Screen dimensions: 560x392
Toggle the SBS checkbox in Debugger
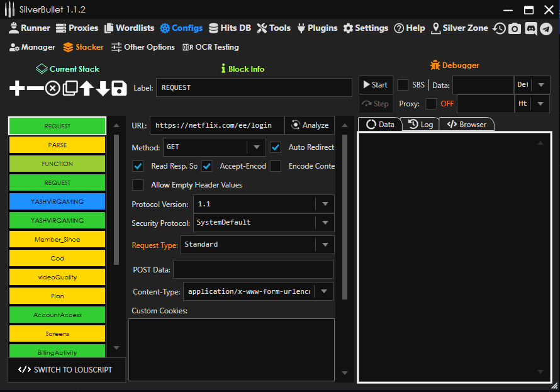pos(403,85)
